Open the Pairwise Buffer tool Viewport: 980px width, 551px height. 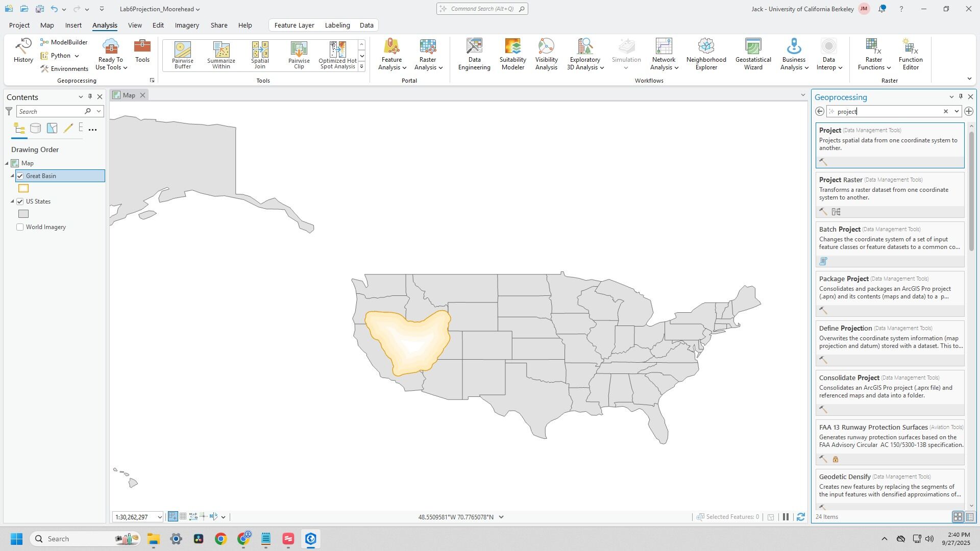click(x=182, y=55)
